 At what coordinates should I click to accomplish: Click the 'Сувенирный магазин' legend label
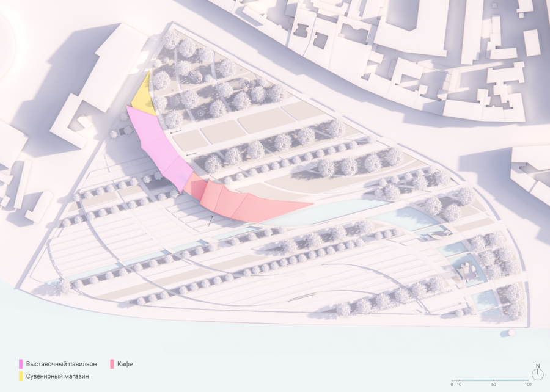[x=57, y=376]
